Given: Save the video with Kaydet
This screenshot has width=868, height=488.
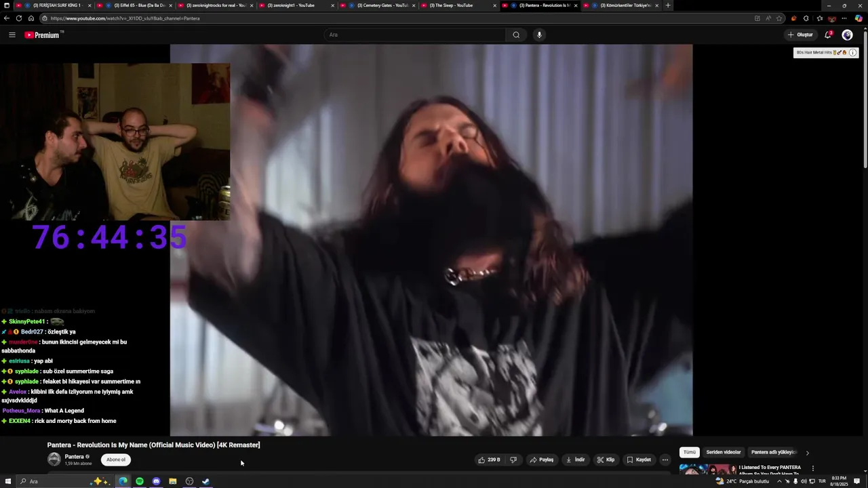Looking at the screenshot, I should point(638,460).
